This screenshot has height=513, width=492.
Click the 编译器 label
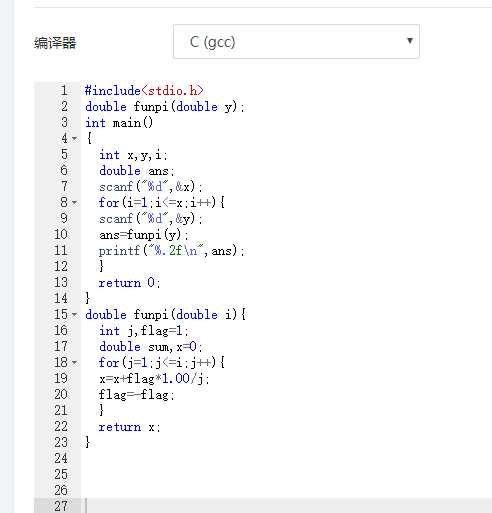55,43
